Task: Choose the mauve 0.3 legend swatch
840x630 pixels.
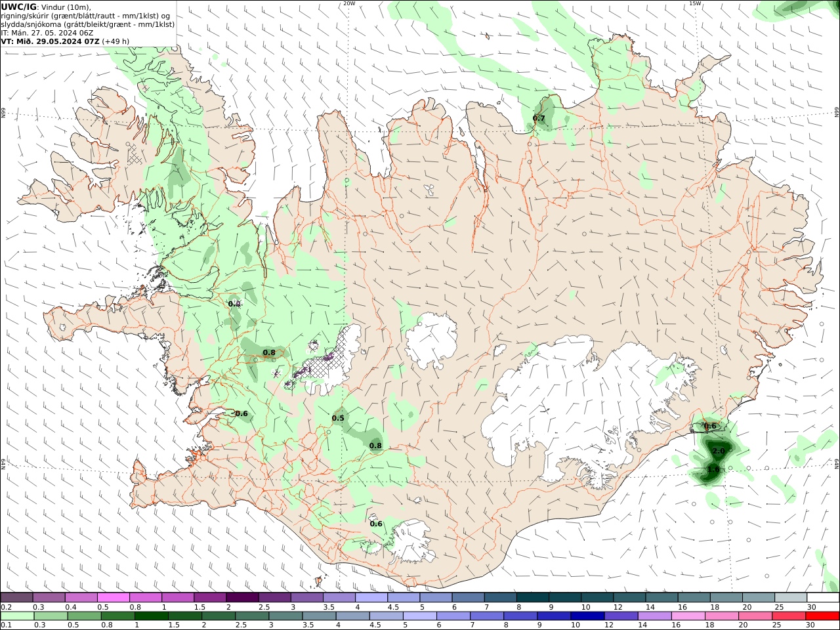Action: [49, 597]
